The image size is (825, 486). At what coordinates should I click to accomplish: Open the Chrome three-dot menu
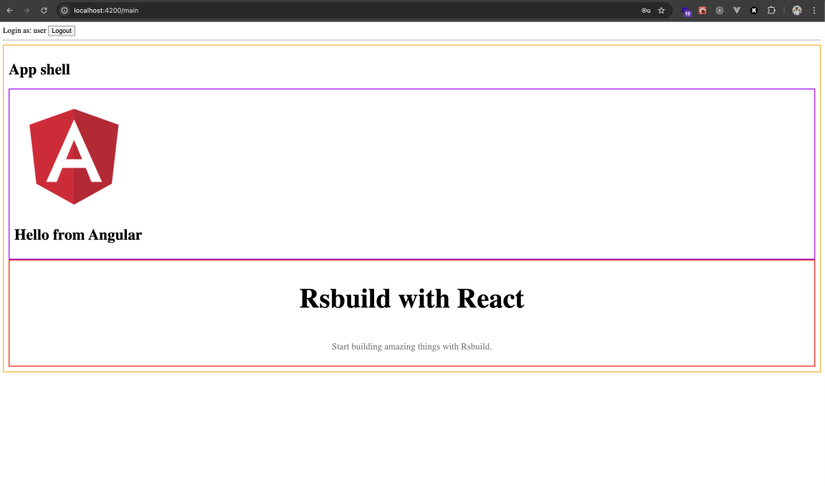pyautogui.click(x=814, y=11)
